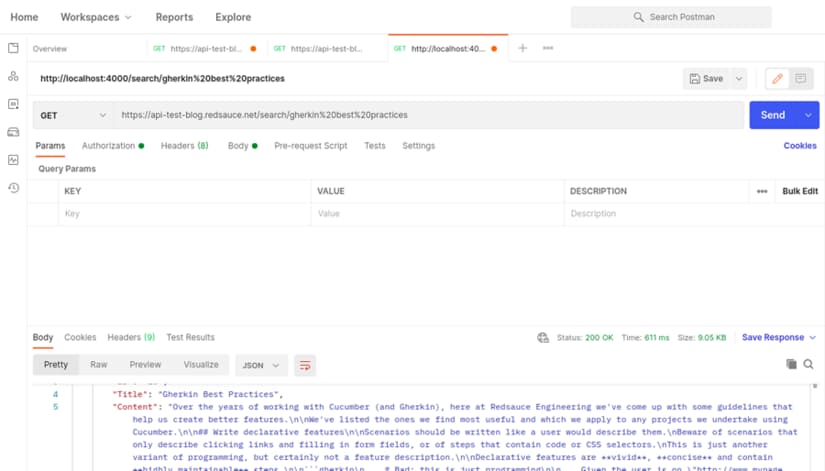Open Reports menu
Image resolution: width=825 pixels, height=471 pixels.
174,17
